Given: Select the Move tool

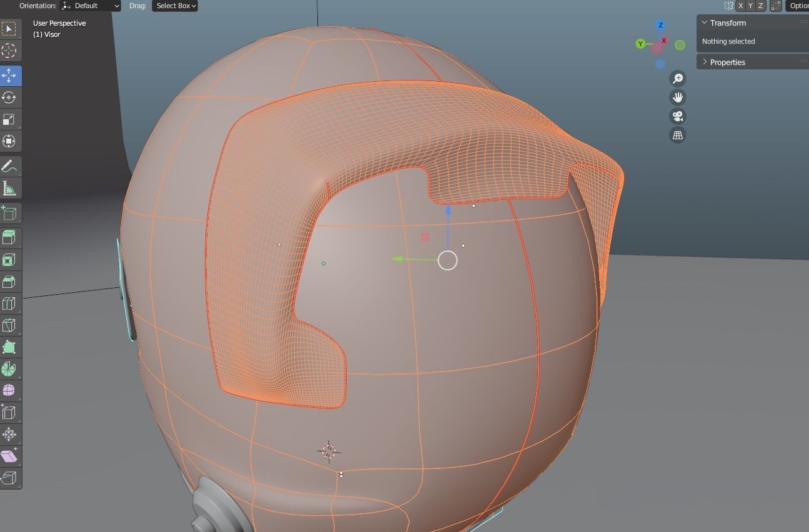Looking at the screenshot, I should click(9, 76).
